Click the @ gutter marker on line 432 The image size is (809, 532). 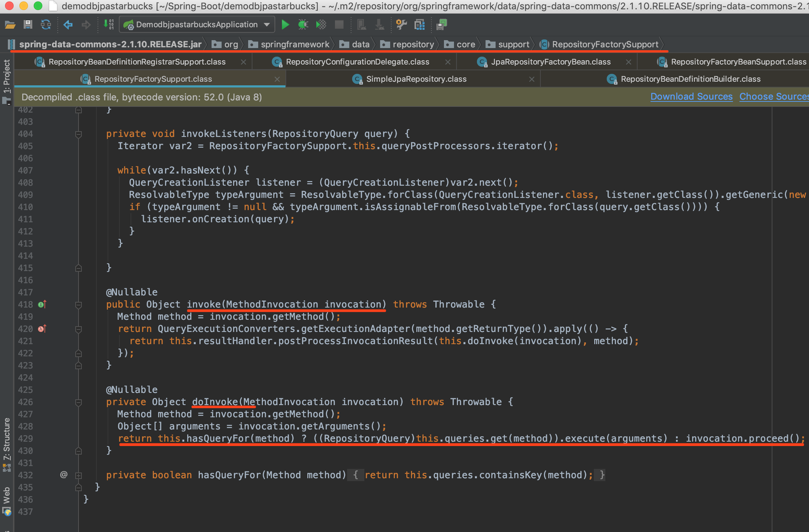(x=64, y=475)
